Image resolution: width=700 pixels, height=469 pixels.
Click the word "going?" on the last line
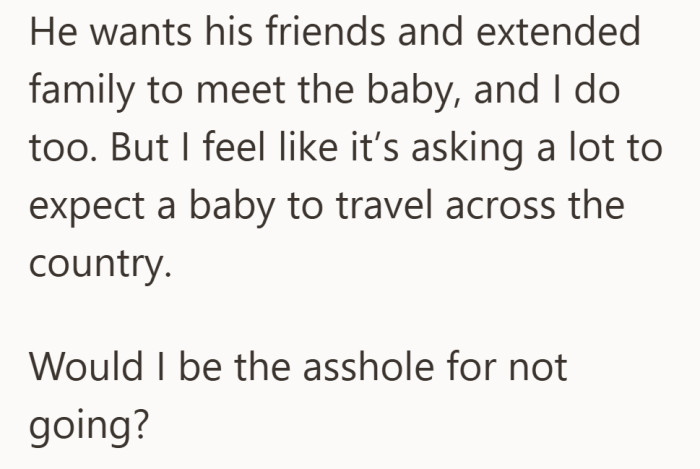point(89,426)
